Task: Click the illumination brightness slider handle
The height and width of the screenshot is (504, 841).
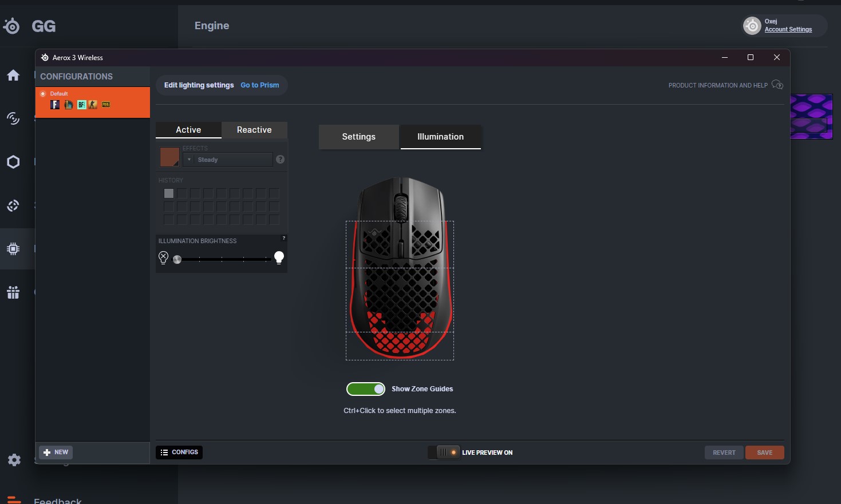Action: 177,259
